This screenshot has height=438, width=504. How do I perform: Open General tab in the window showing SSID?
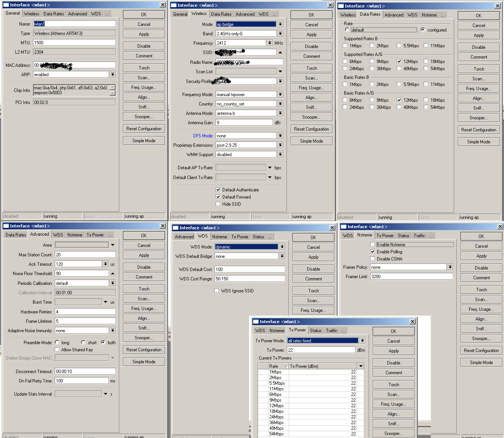180,14
